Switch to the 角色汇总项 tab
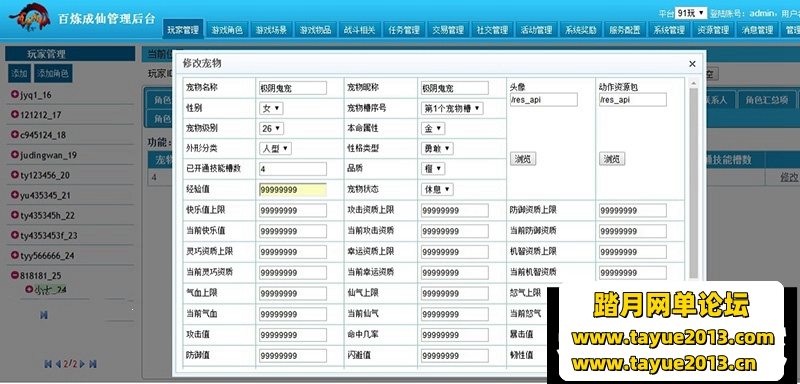The image size is (800, 384). click(766, 100)
